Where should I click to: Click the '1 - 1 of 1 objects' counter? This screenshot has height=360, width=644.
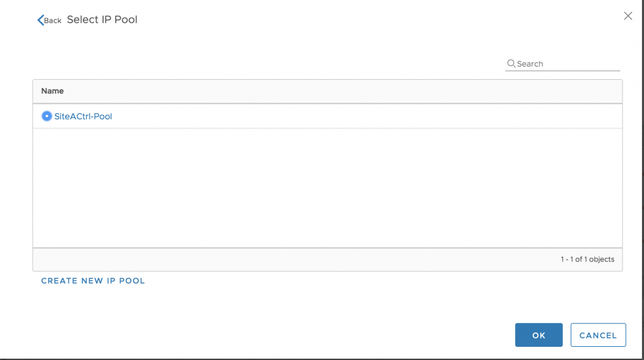click(587, 259)
